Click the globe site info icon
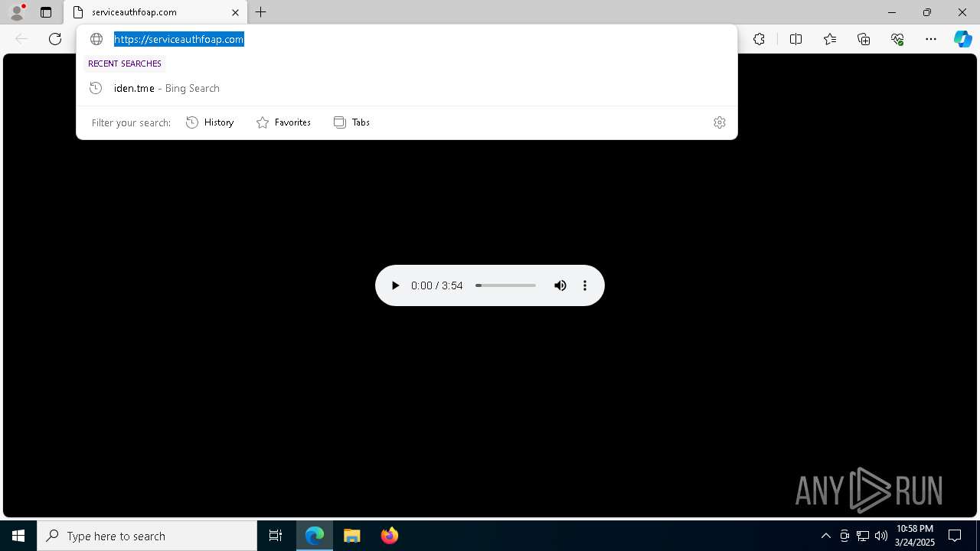980x551 pixels. [x=96, y=39]
